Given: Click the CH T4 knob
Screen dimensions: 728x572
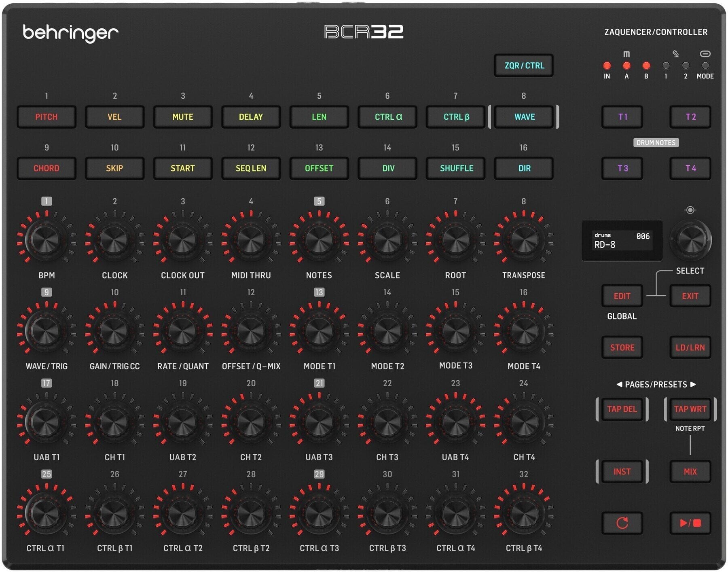Looking at the screenshot, I should (523, 422).
